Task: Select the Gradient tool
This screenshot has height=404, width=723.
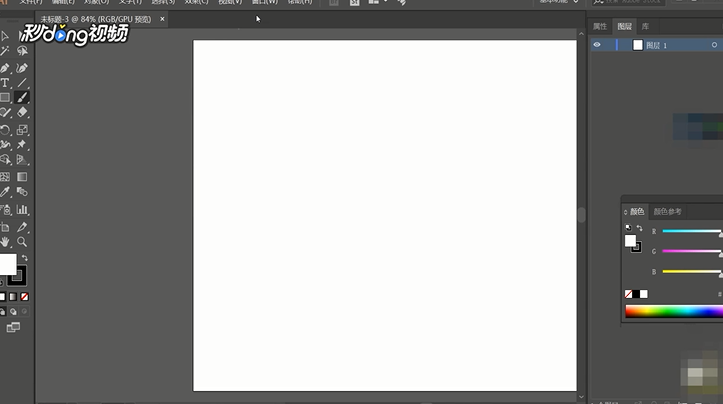Action: pyautogui.click(x=22, y=177)
